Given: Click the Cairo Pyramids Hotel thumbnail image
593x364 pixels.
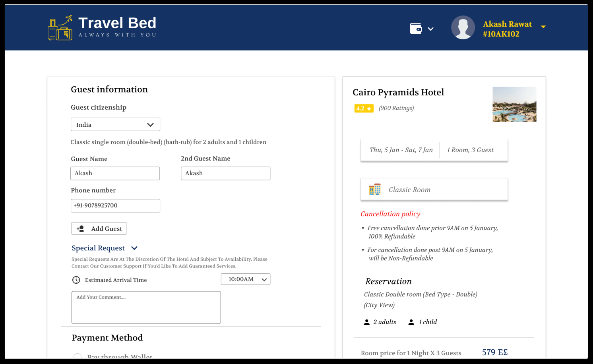Looking at the screenshot, I should coord(514,104).
